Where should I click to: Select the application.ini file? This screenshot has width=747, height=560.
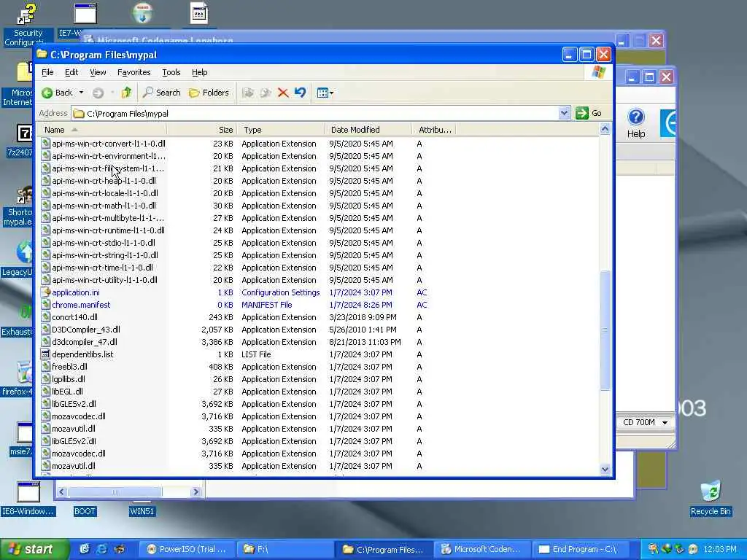pos(76,292)
